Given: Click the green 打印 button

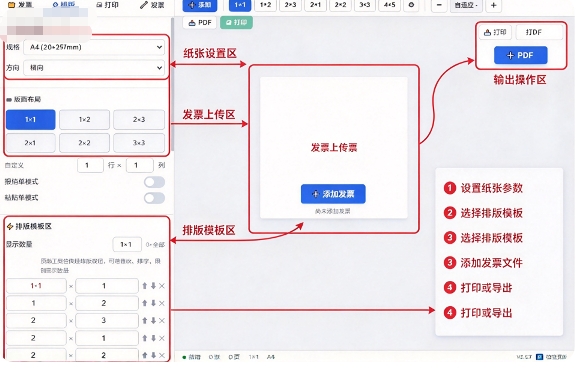Looking at the screenshot, I should 236,23.
